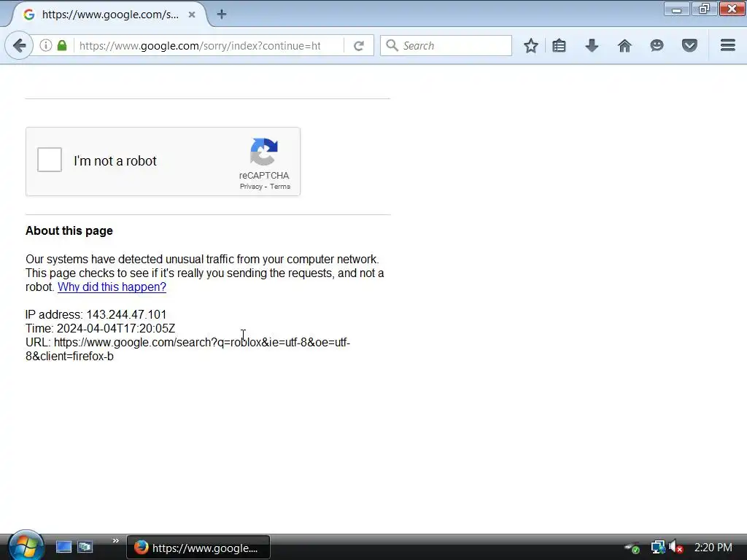This screenshot has width=747, height=560.
Task: Check the "I'm not a robot" checkbox
Action: (x=50, y=160)
